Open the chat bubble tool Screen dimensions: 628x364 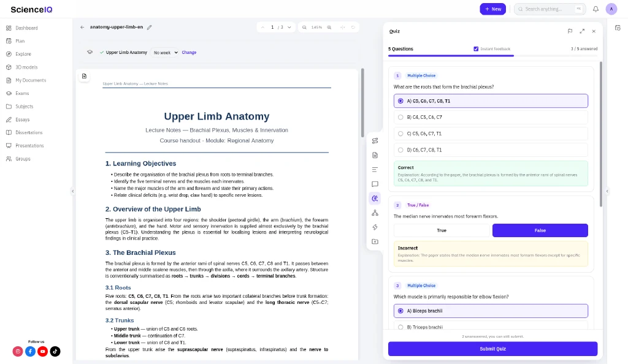pos(375,184)
